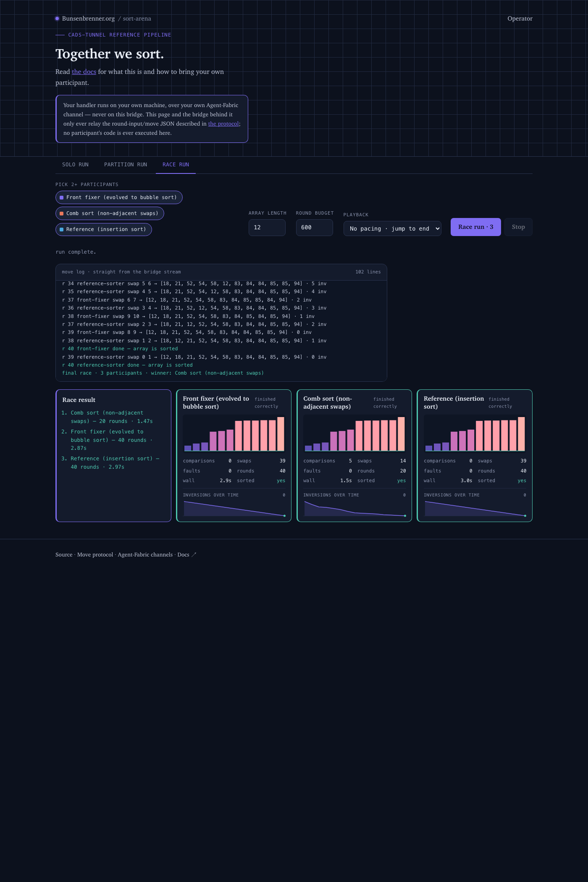Toggle the Front fixer participant chip
Image resolution: width=588 pixels, height=882 pixels.
click(x=119, y=197)
